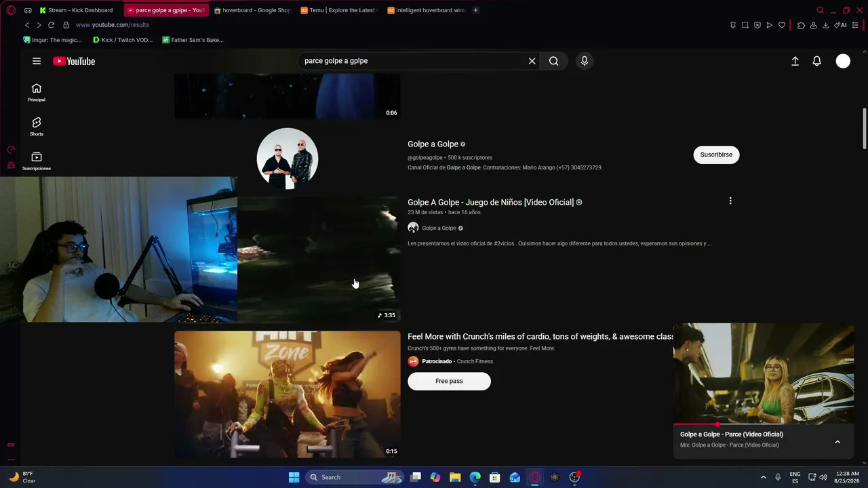
Task: Go back in browser history
Action: 27,25
